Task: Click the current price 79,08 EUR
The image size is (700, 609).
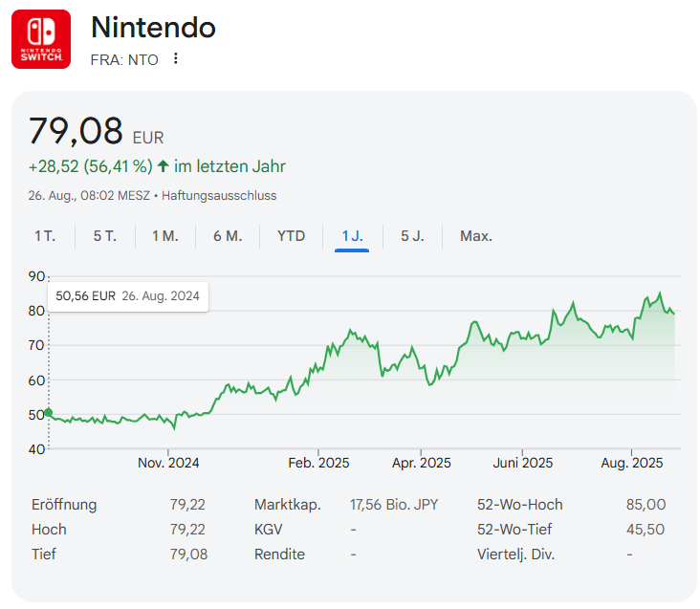Action: [x=96, y=131]
